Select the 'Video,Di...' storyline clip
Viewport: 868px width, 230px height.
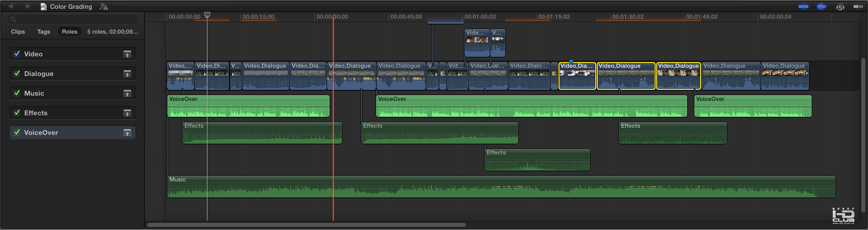(x=212, y=76)
